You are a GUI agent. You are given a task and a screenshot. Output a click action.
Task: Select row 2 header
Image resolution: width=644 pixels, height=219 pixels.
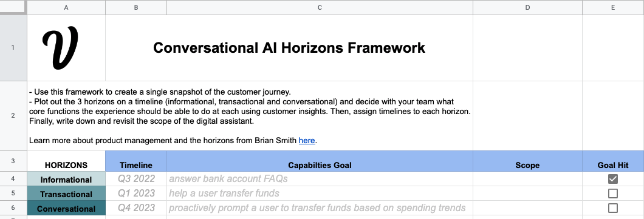point(13,116)
